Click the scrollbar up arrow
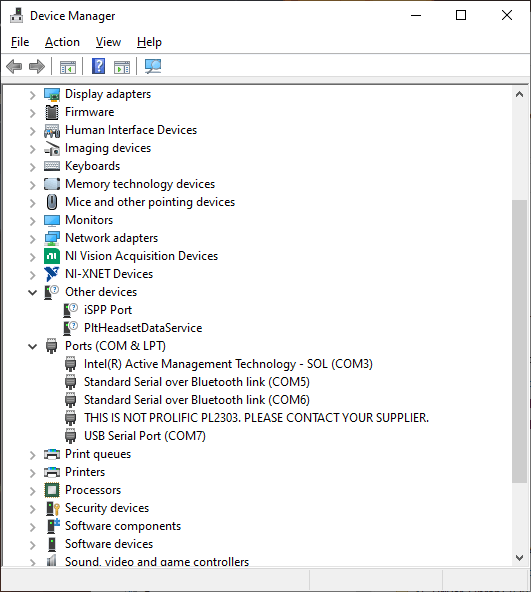The height and width of the screenshot is (592, 531). point(519,94)
